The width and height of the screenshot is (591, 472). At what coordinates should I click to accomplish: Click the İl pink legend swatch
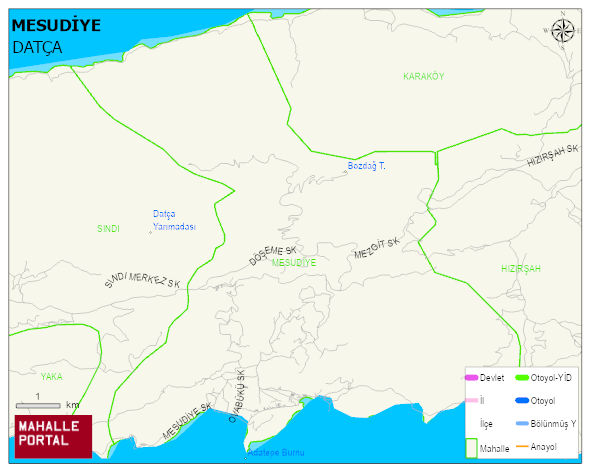point(471,400)
